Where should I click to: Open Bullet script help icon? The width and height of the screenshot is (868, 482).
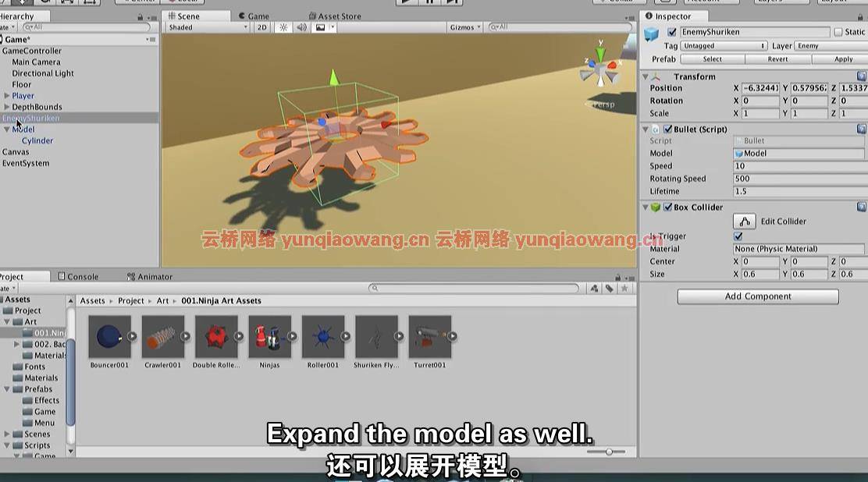861,129
